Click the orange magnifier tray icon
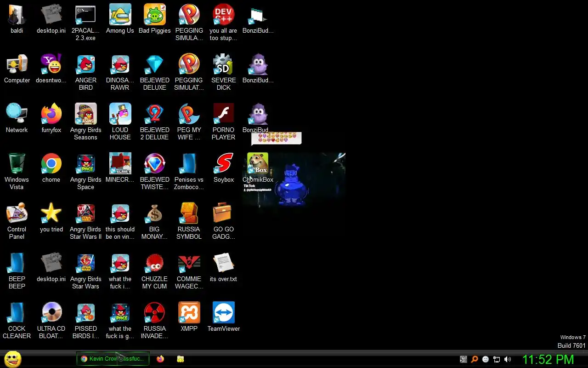 [475, 359]
